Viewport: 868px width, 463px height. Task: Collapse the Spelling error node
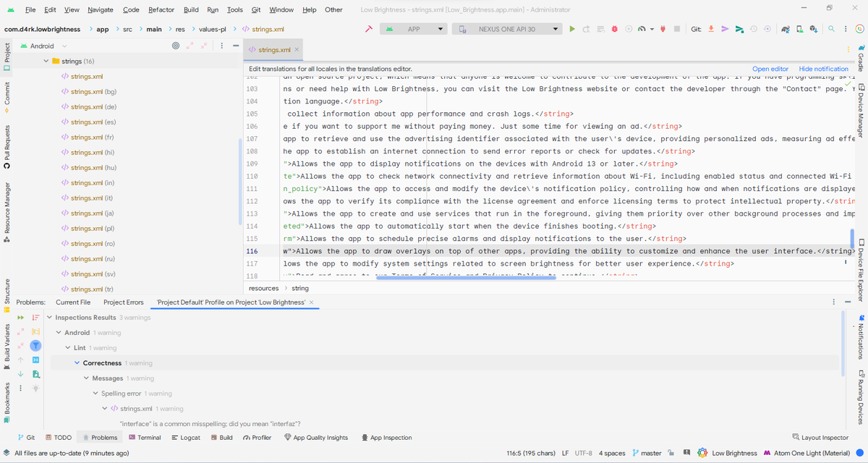(x=95, y=394)
